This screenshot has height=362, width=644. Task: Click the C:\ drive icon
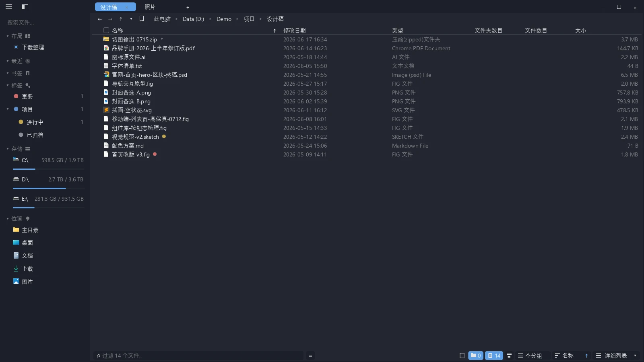coord(16,160)
